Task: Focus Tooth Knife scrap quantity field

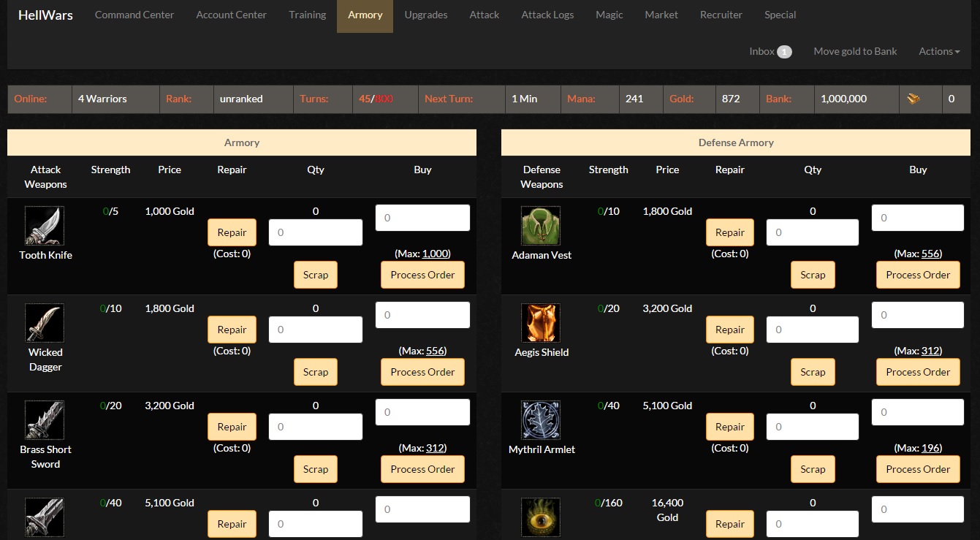Action: pyautogui.click(x=316, y=232)
